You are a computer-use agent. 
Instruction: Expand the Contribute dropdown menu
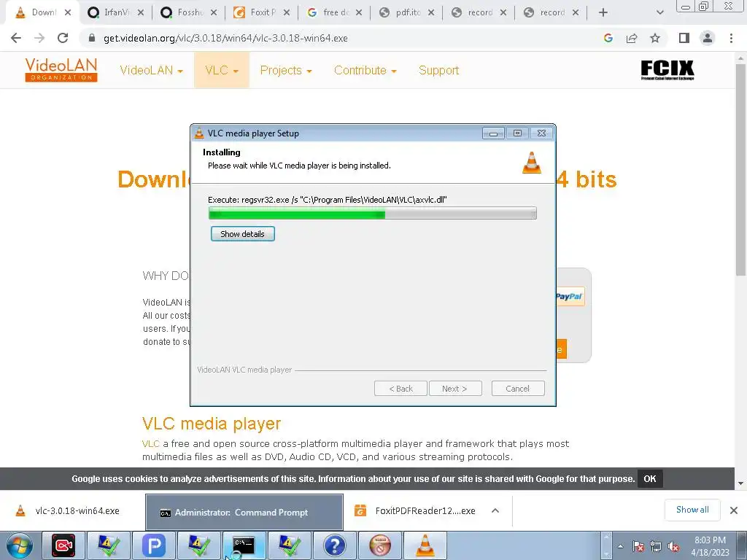click(x=365, y=71)
